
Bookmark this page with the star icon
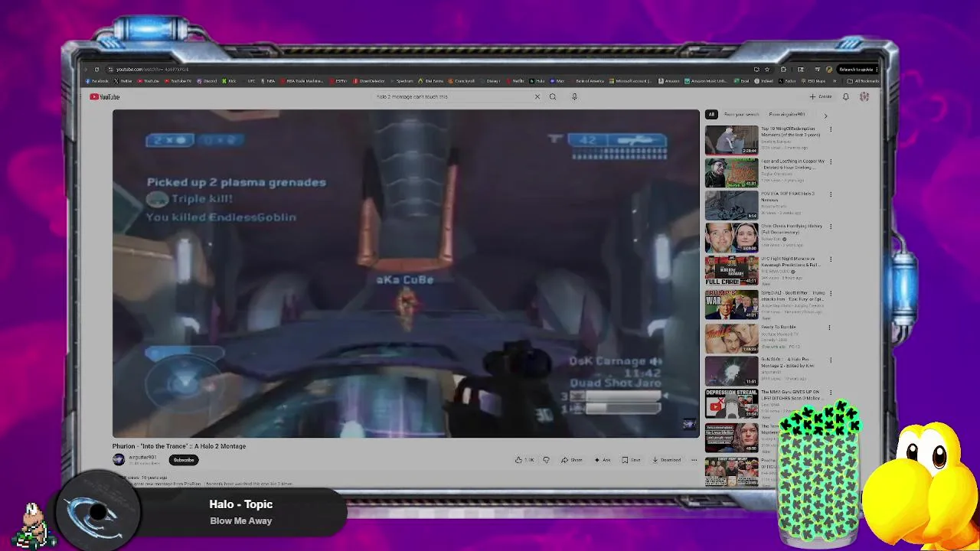tap(767, 70)
